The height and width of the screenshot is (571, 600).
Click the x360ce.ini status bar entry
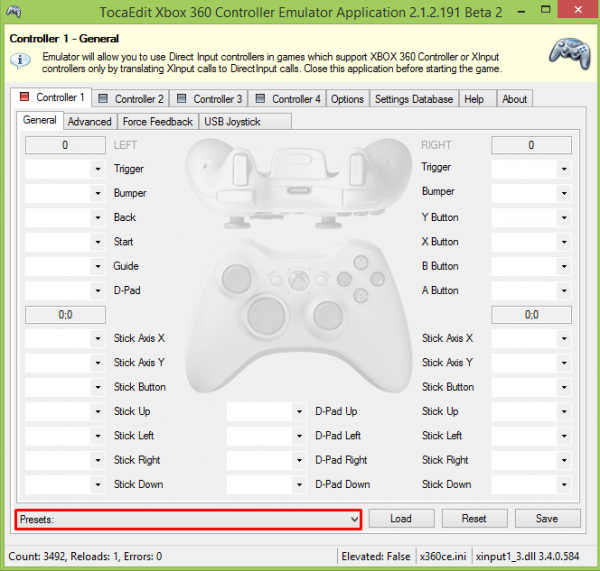tap(443, 556)
